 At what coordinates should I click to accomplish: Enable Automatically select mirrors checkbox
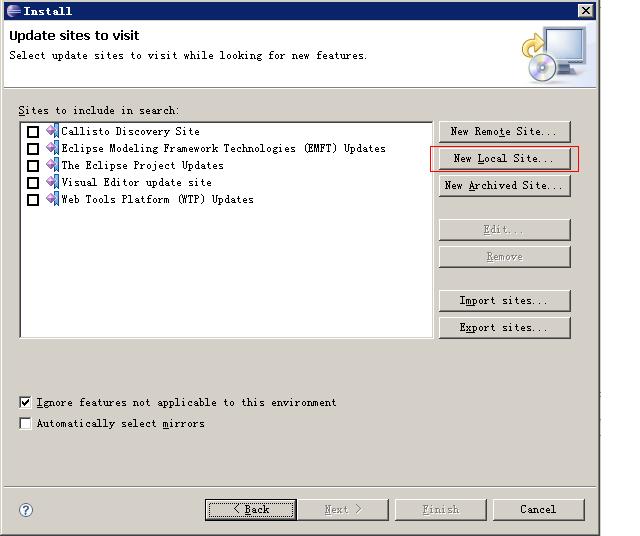click(x=25, y=423)
